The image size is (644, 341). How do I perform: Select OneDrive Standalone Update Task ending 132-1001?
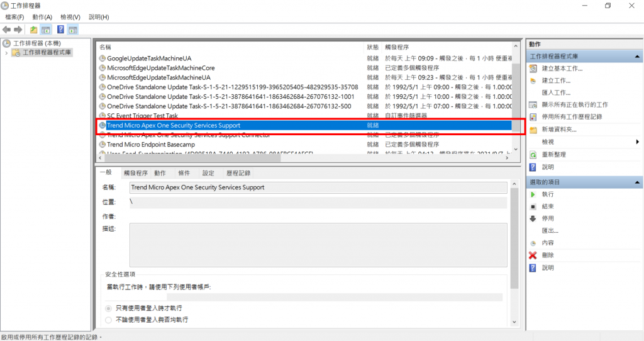pyautogui.click(x=305, y=96)
